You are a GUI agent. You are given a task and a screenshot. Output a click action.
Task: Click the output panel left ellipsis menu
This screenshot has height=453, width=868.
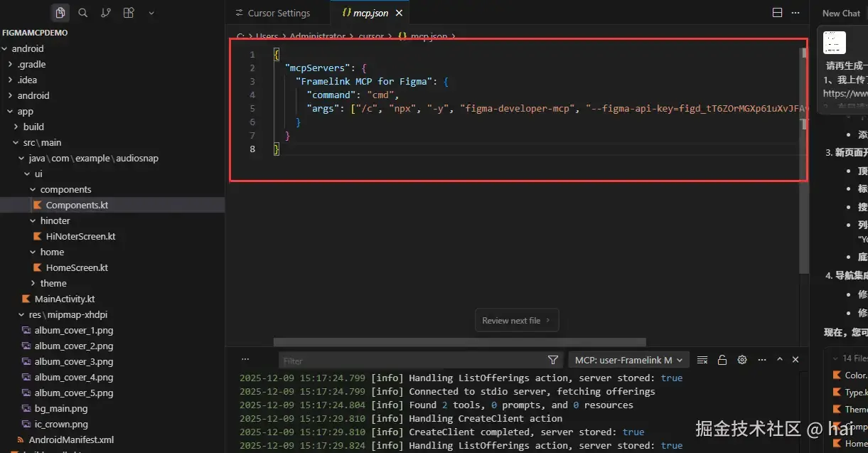click(x=245, y=360)
